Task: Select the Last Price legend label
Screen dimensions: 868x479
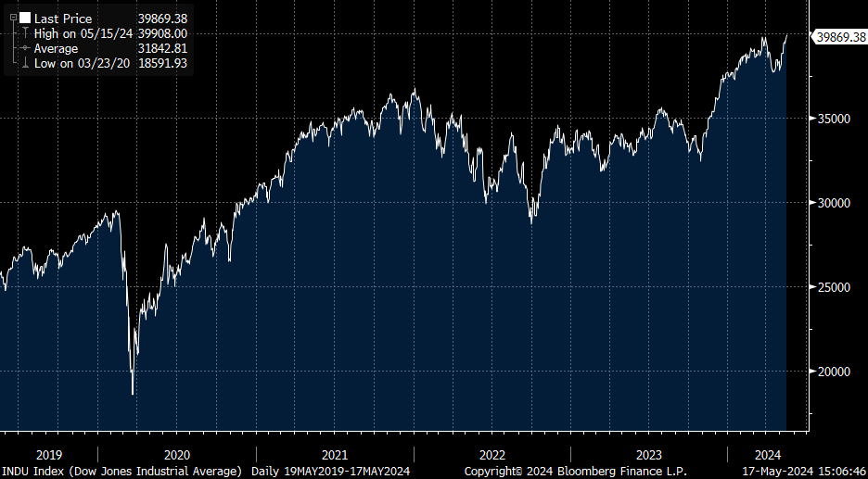Action: coord(64,19)
